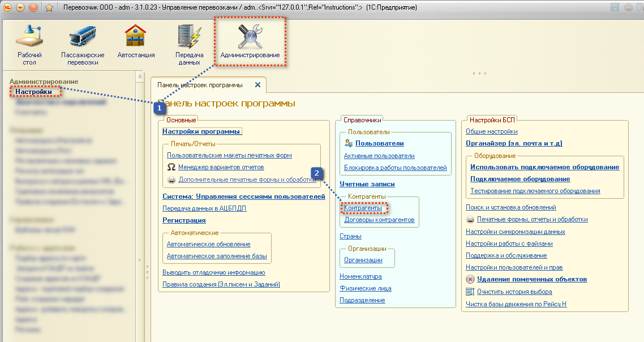Select Настройки in the navigation panel
The image size is (644, 342).
coord(33,92)
